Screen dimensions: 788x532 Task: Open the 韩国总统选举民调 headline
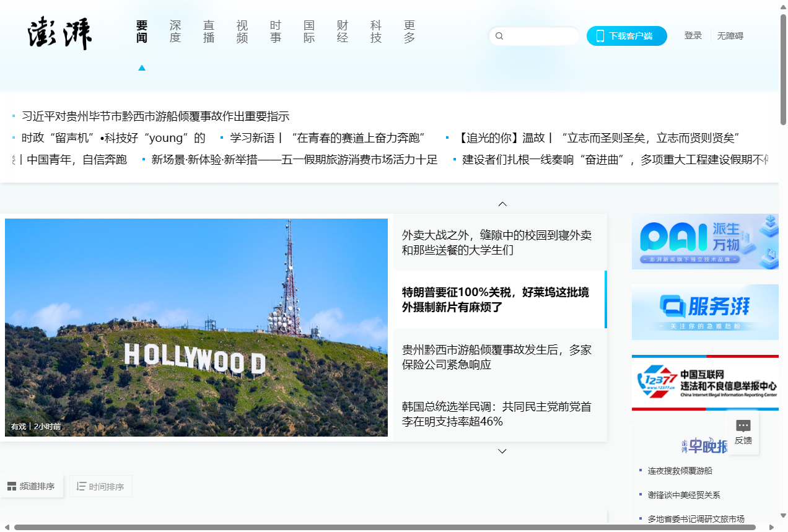[x=496, y=414]
